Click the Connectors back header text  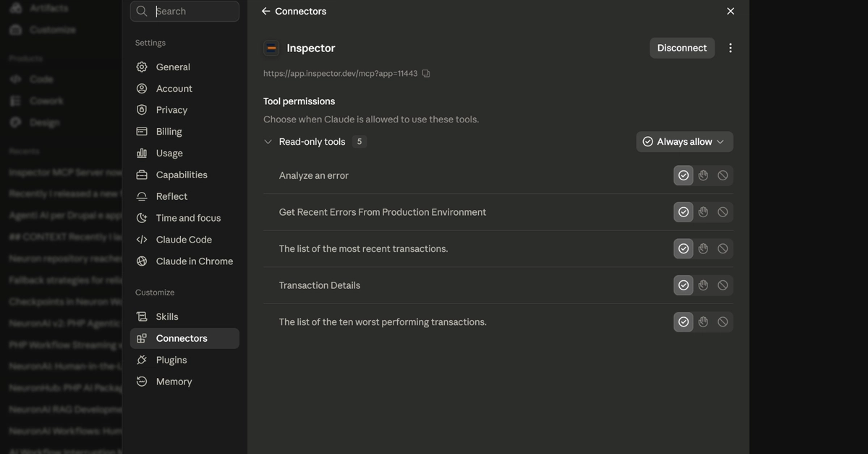click(x=300, y=11)
